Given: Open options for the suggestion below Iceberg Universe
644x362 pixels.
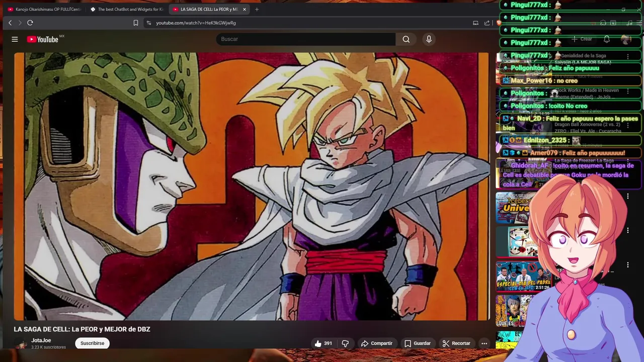Looking at the screenshot, I should pos(628,230).
